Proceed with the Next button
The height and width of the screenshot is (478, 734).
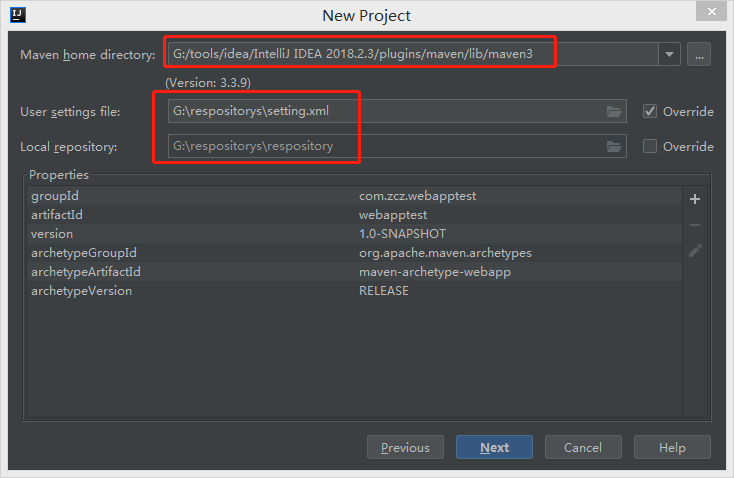click(x=494, y=448)
